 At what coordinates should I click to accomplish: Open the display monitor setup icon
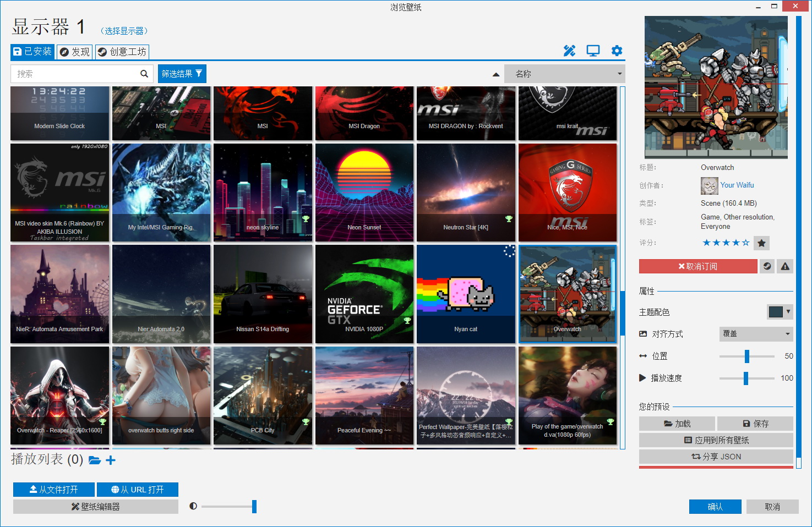[593, 51]
